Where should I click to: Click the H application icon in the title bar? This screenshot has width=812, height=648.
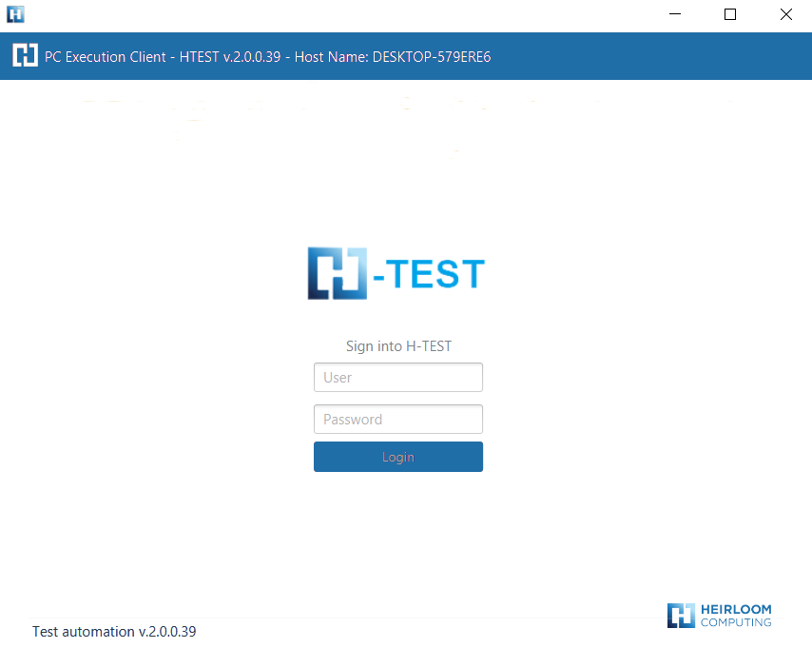pos(15,14)
